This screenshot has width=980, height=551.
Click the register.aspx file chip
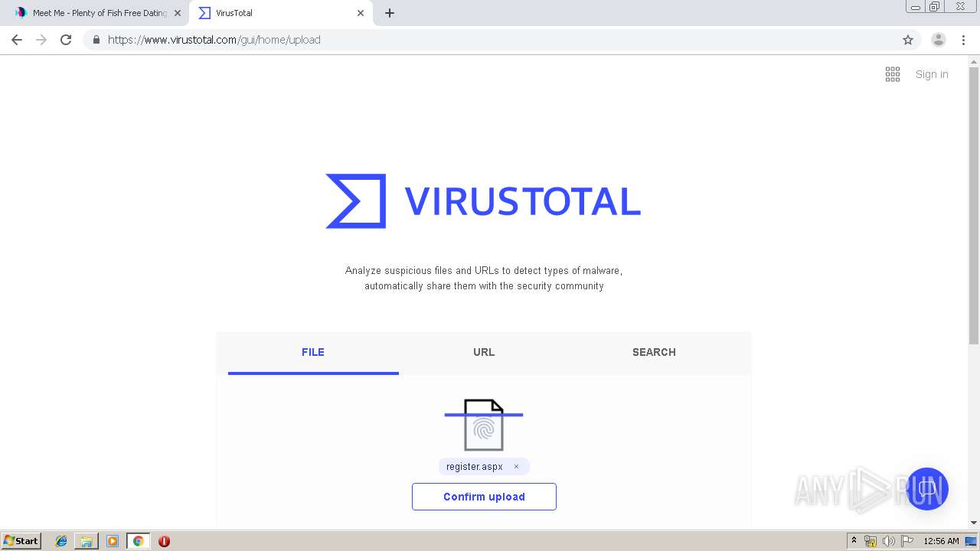coord(484,467)
